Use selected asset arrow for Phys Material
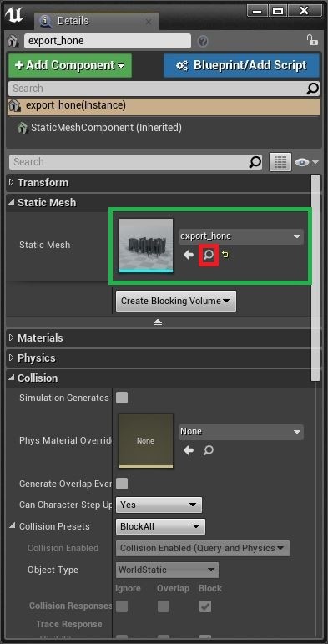Image resolution: width=328 pixels, height=644 pixels. coord(189,450)
